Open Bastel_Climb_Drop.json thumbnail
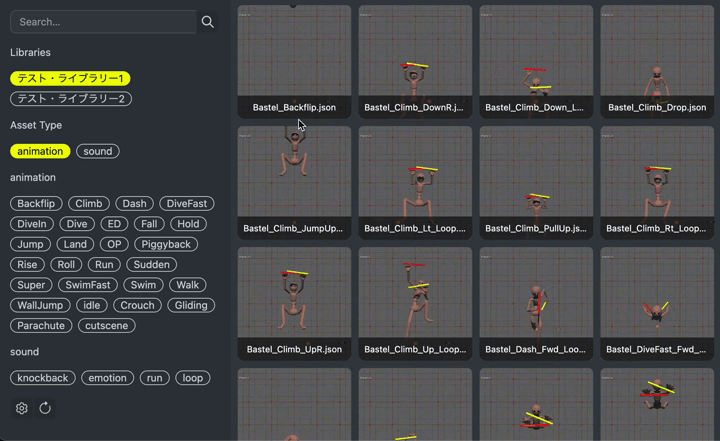The height and width of the screenshot is (441, 720). (657, 62)
